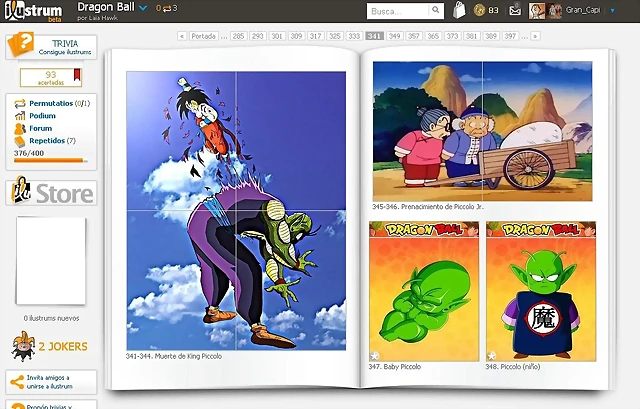Open Gran_Capi user avatar
Screen dimensions: 640x409
click(x=537, y=11)
